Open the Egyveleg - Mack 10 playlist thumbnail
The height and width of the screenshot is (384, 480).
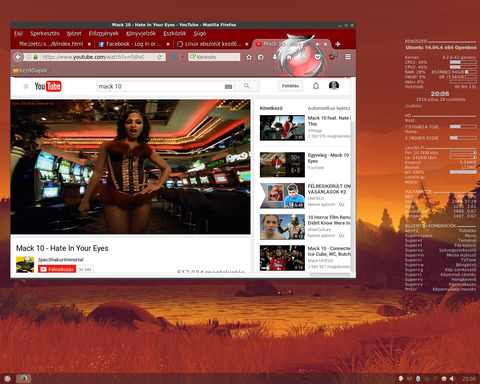click(x=282, y=165)
